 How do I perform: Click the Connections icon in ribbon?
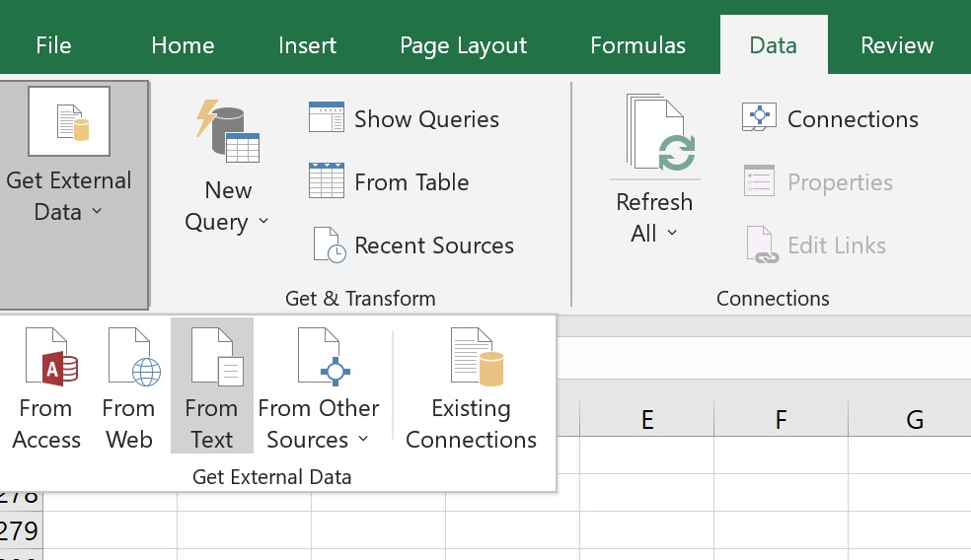click(759, 119)
